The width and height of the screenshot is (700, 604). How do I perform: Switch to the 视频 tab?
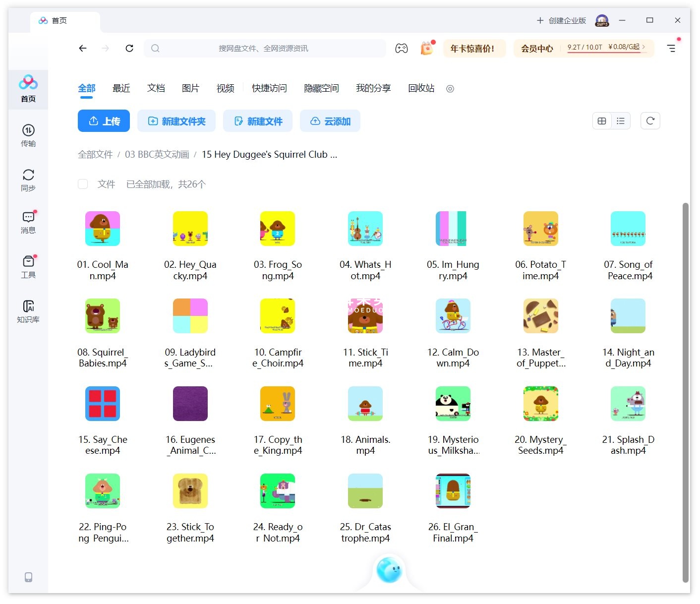point(225,88)
